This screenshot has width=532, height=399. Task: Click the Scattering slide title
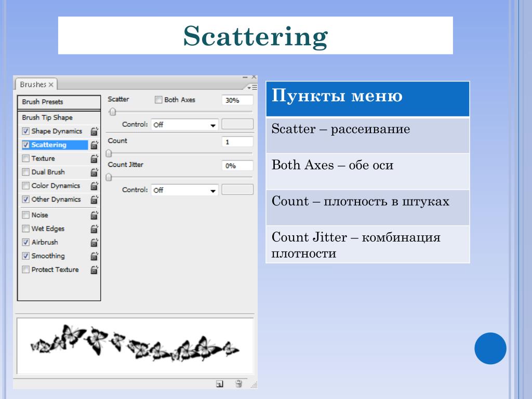(256, 36)
